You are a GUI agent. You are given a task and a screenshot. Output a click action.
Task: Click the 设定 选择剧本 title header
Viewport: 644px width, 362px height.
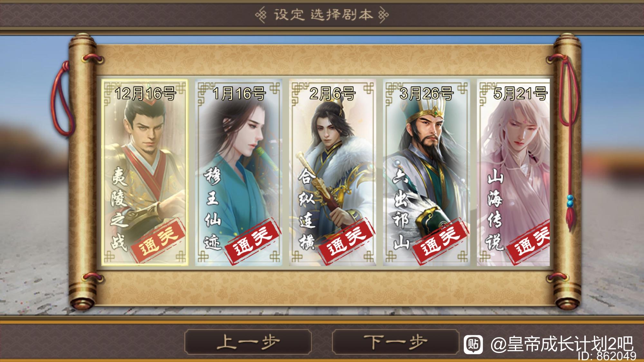[x=322, y=15]
